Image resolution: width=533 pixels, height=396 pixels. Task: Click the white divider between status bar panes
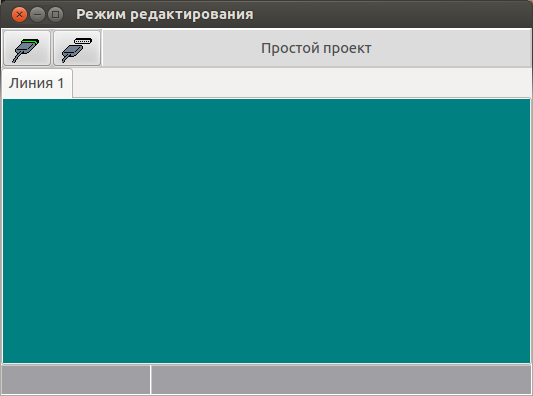[150, 379]
